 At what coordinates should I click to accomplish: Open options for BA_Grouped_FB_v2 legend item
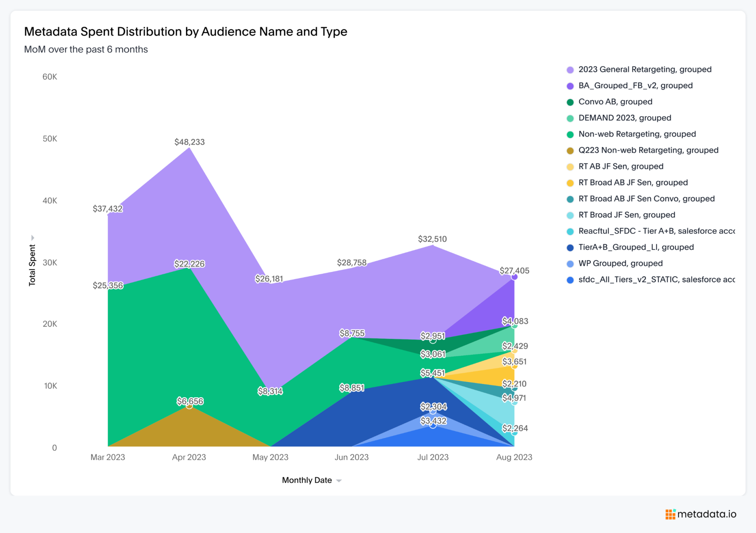[x=635, y=85]
